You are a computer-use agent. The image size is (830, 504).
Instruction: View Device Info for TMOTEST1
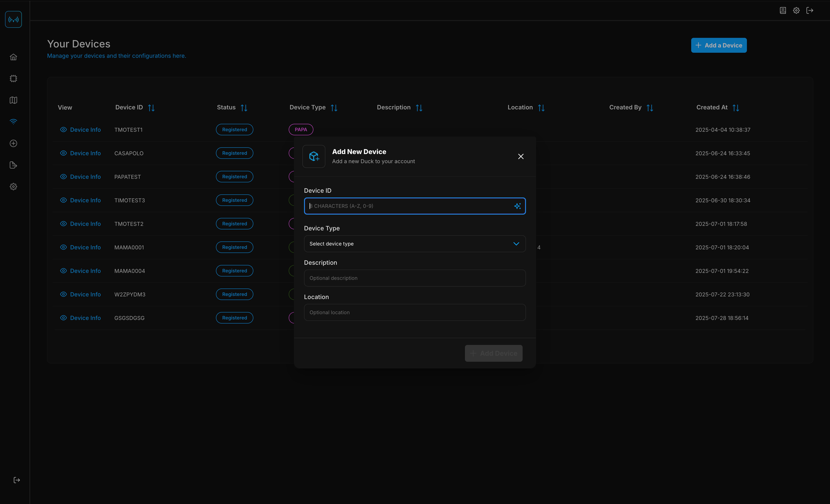pyautogui.click(x=80, y=130)
